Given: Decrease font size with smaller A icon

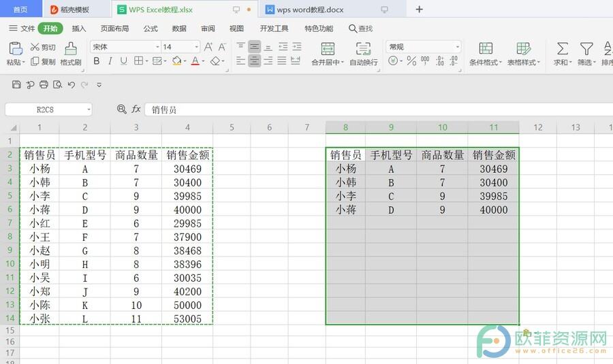Looking at the screenshot, I should [222, 47].
